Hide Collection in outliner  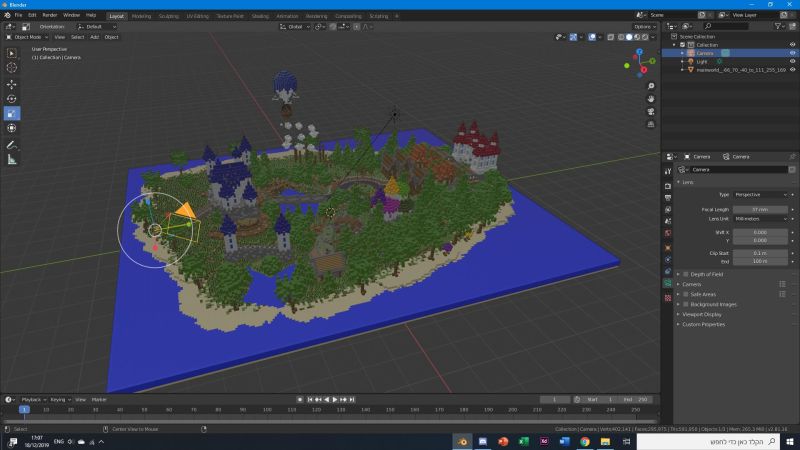click(792, 45)
